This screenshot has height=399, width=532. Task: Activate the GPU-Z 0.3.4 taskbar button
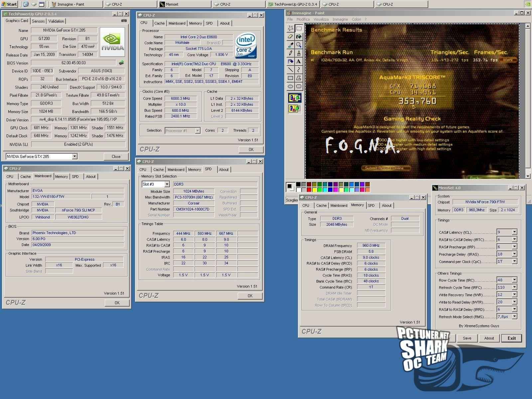pyautogui.click(x=293, y=4)
